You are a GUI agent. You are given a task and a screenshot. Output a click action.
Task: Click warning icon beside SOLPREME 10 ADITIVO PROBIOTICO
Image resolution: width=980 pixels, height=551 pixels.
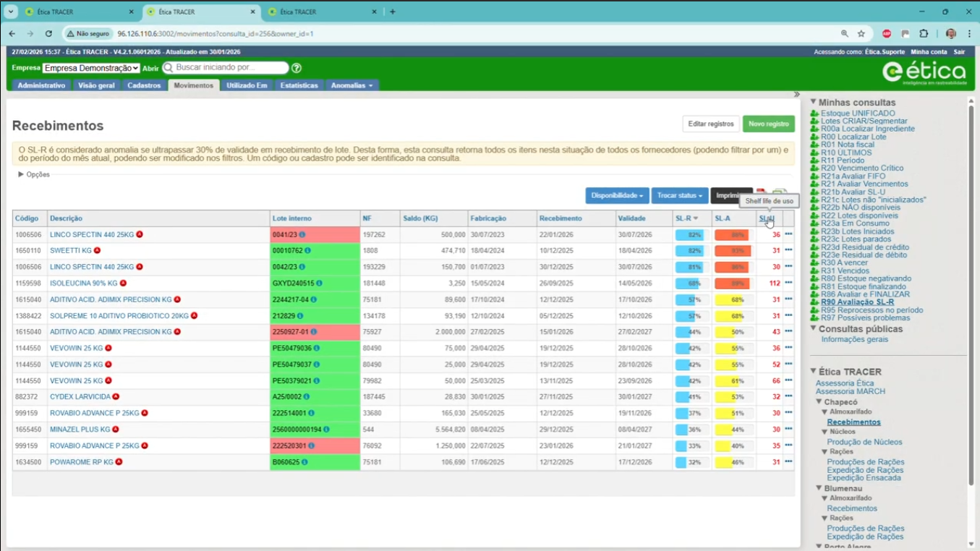[x=195, y=316]
